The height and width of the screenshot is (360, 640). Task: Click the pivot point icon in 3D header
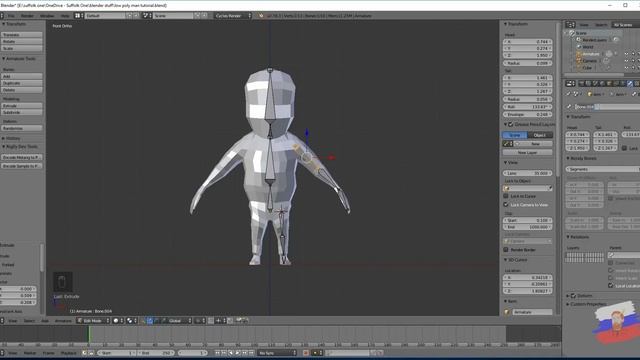tap(130, 321)
